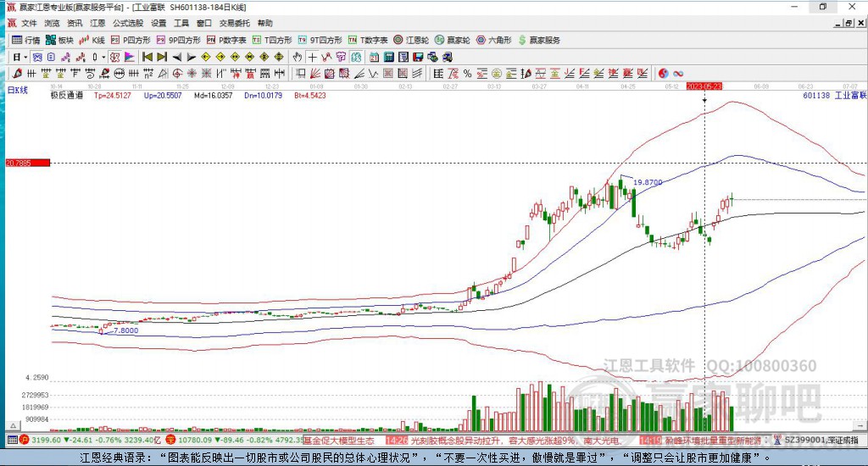Screen dimensions: 868x466
Task: Expand the dropdown arrow beside 0
Action: 103,57
